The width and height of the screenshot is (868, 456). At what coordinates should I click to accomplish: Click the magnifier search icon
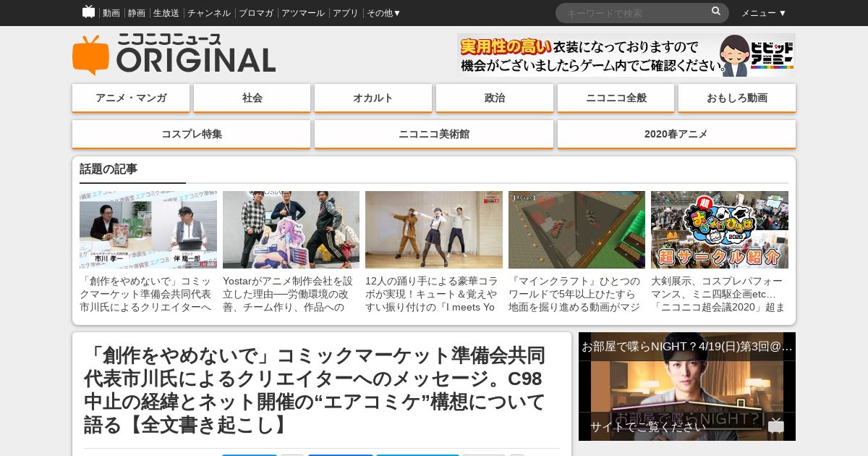pyautogui.click(x=716, y=12)
